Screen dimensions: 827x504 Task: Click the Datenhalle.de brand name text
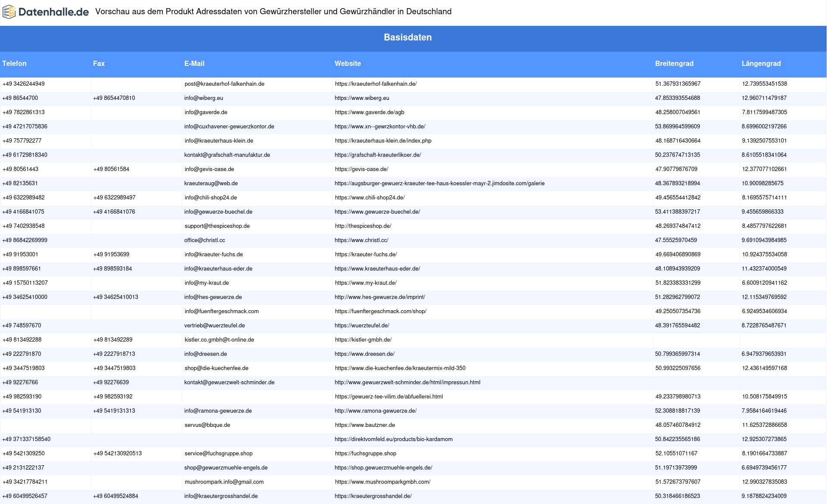54,12
